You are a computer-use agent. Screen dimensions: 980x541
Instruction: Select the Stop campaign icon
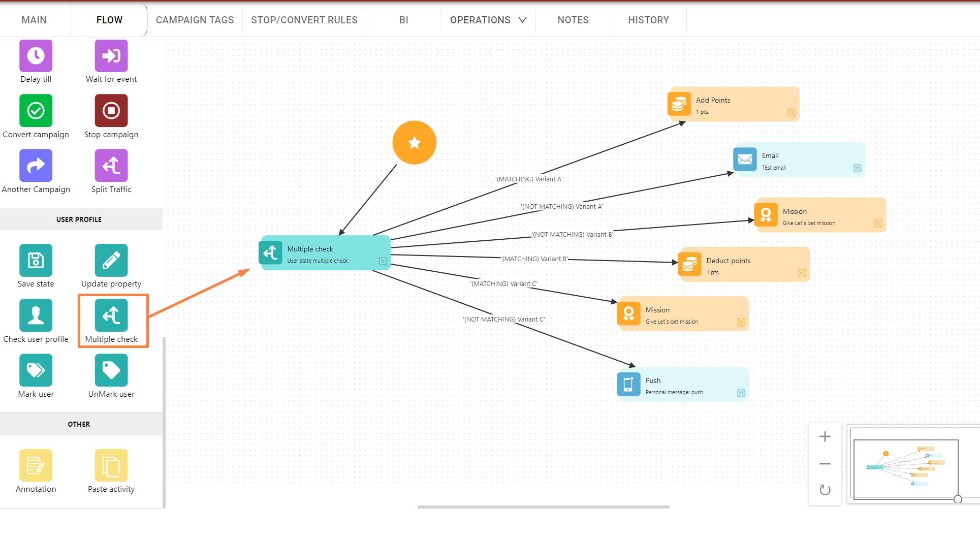click(111, 111)
